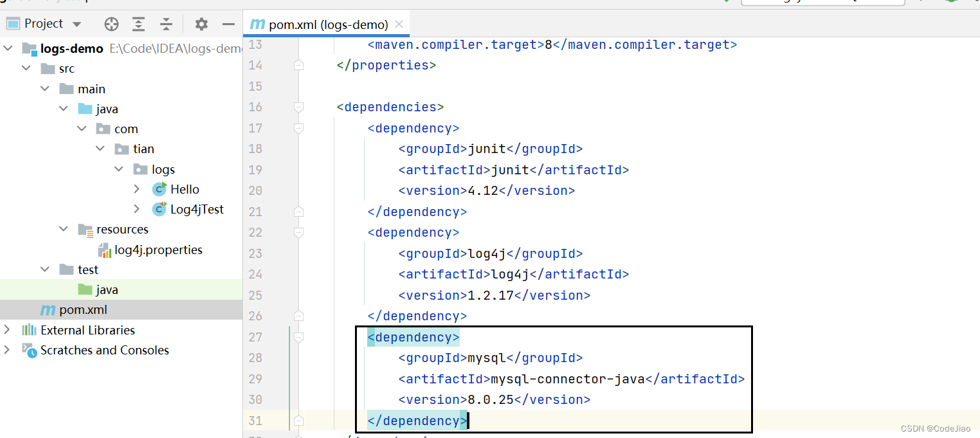Click the src folder icon
This screenshot has height=438, width=980.
[x=48, y=68]
